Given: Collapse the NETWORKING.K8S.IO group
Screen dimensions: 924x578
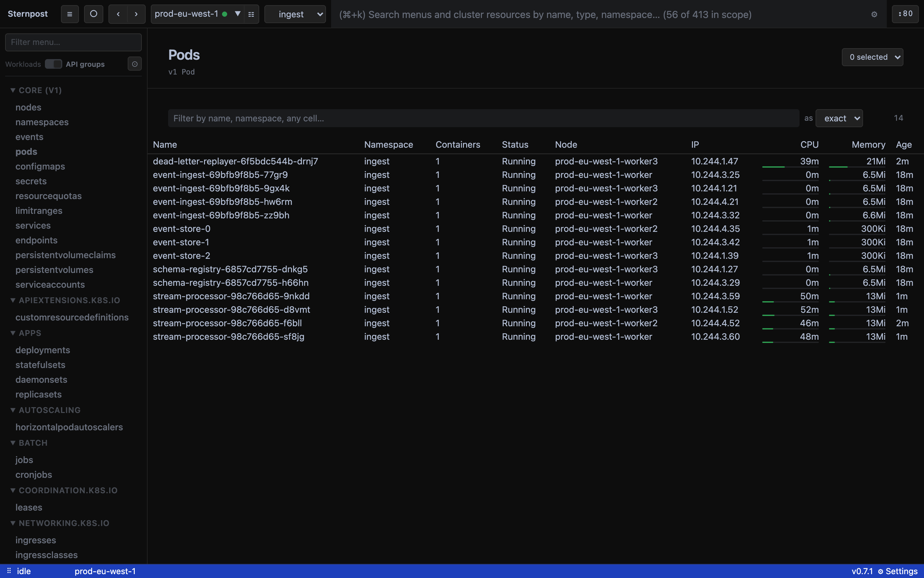Looking at the screenshot, I should pyautogui.click(x=60, y=523).
